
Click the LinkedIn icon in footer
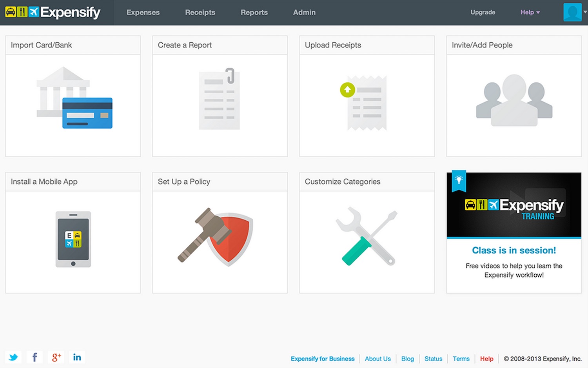coord(77,357)
